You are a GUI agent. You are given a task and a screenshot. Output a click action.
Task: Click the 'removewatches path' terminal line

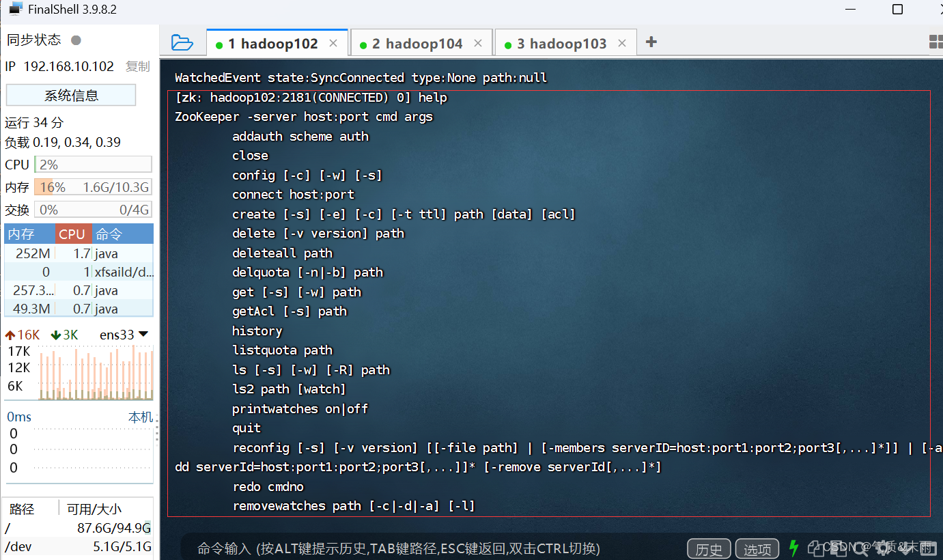point(354,506)
